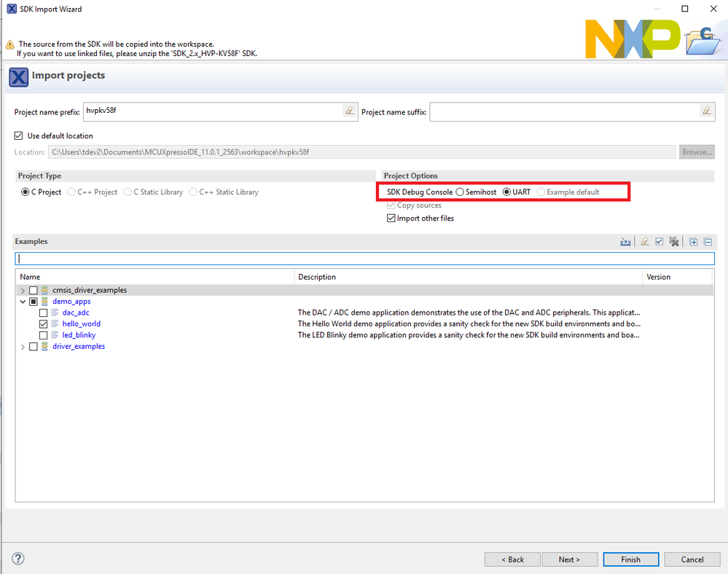This screenshot has height=574, width=728.
Task: Expand the cmsis_driver_examples tree node
Action: [x=23, y=291]
